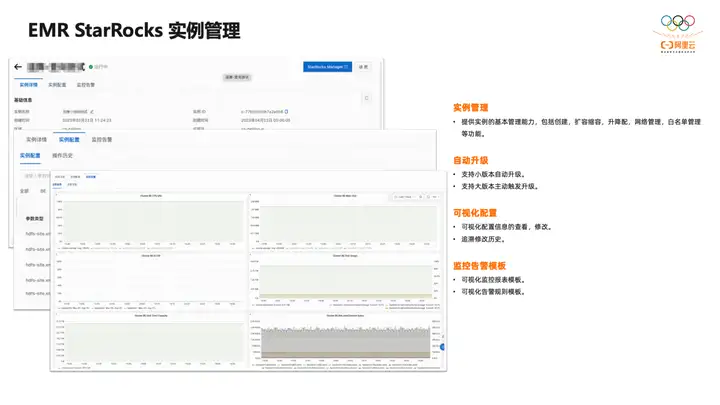720x405 pixels.
Task: Select 实例配置 tab in the middle config window
Action: point(69,140)
